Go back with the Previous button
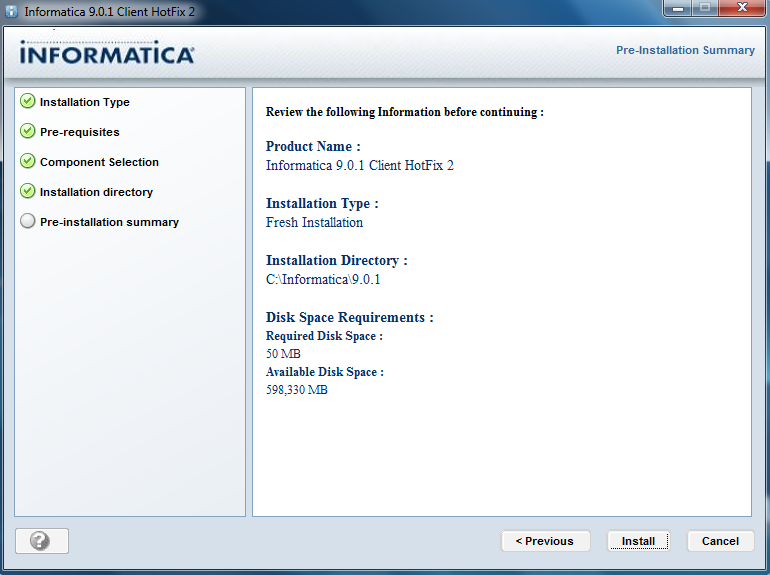 (x=545, y=541)
